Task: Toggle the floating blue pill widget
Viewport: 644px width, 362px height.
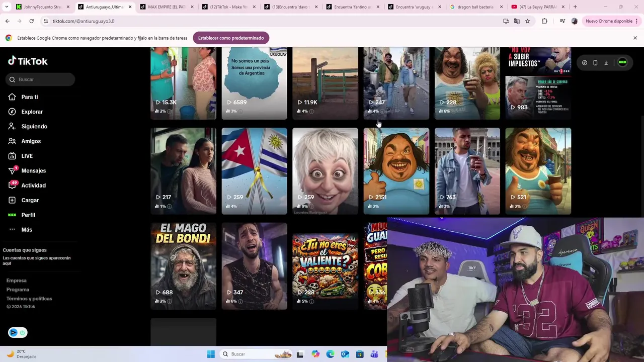Action: 18,332
